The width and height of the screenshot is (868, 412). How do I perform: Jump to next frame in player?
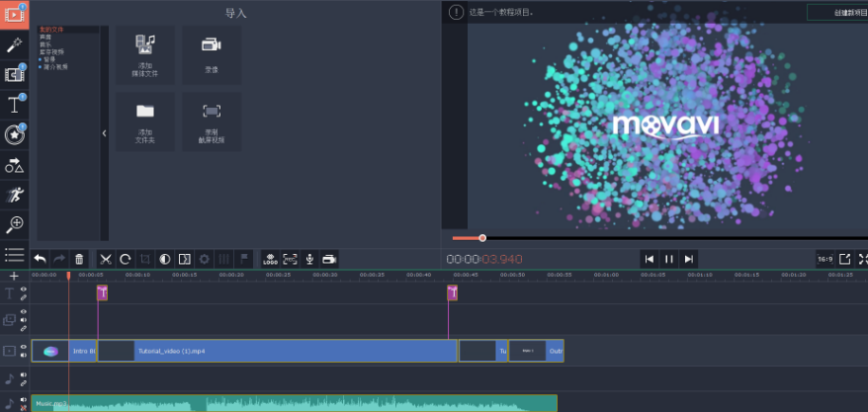[x=689, y=259]
